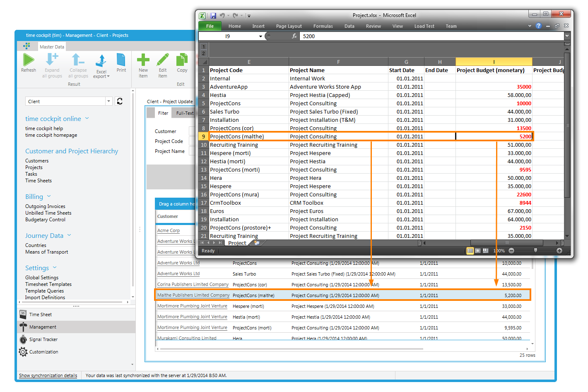Click Print in time cockpit toolbar
The image size is (588, 392).
coord(121,63)
